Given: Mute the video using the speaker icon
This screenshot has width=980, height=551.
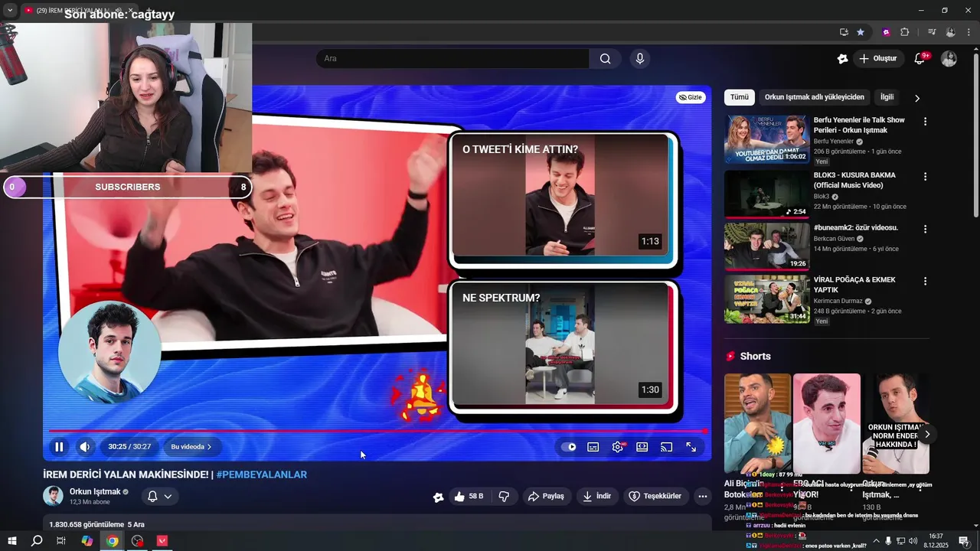Looking at the screenshot, I should pos(84,447).
